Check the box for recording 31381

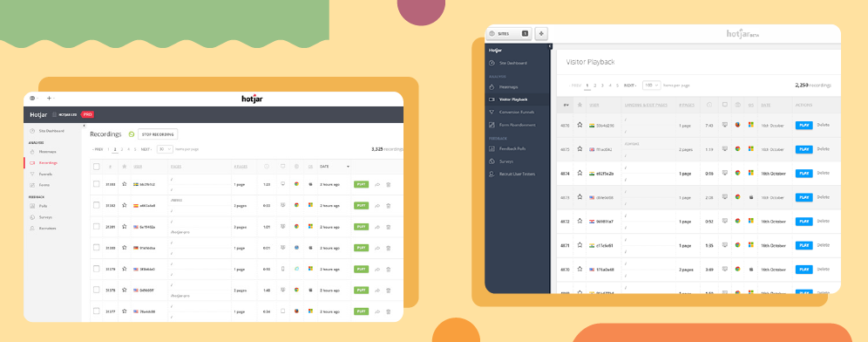click(x=97, y=227)
